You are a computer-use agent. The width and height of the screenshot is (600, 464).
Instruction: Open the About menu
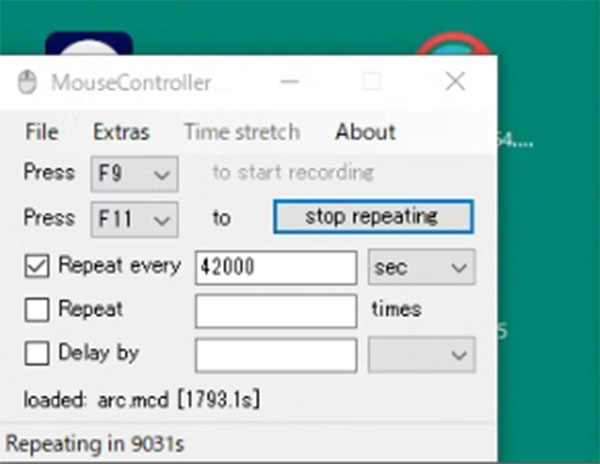click(365, 132)
